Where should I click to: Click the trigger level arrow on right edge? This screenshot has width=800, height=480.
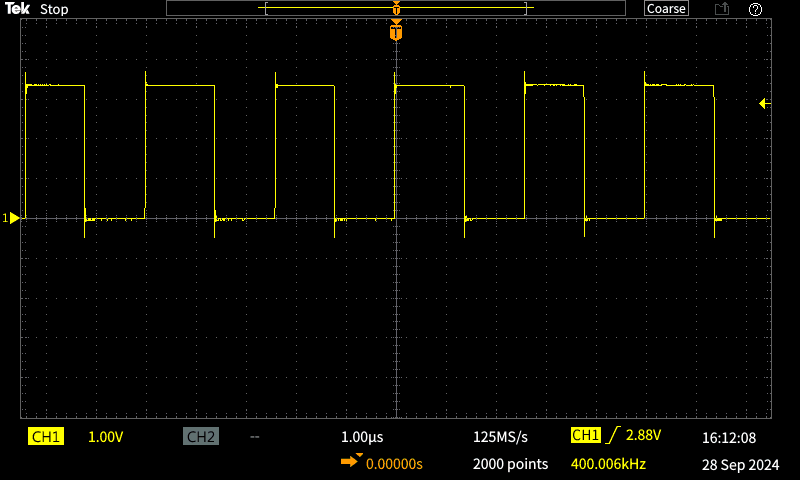tap(765, 104)
